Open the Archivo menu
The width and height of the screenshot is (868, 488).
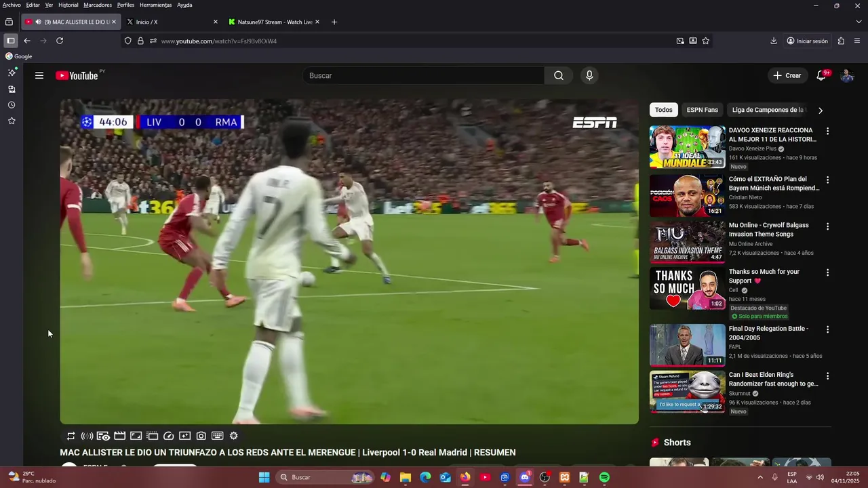pyautogui.click(x=12, y=5)
